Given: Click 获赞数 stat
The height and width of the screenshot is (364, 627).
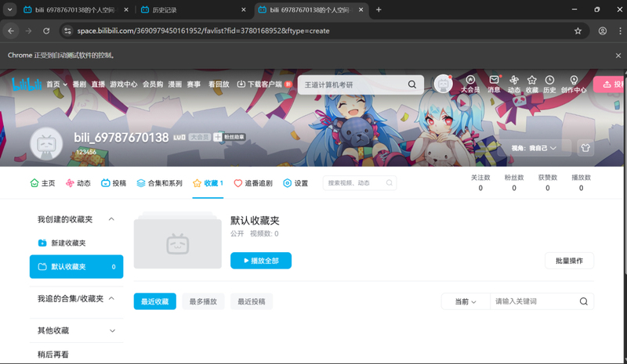Looking at the screenshot, I should point(547,182).
